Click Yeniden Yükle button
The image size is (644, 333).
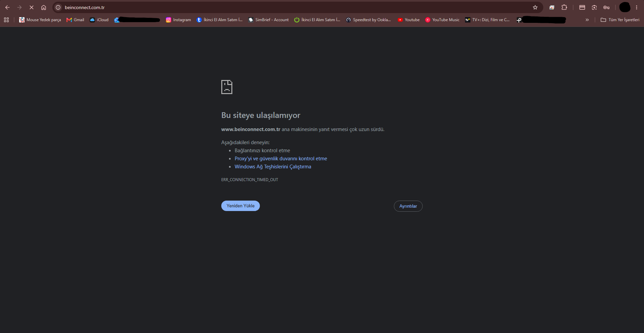(x=240, y=206)
